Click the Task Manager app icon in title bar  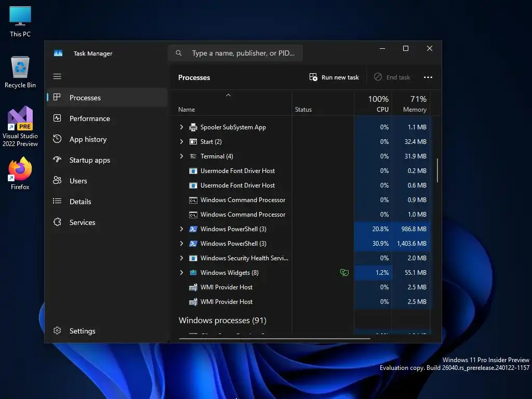tap(58, 54)
